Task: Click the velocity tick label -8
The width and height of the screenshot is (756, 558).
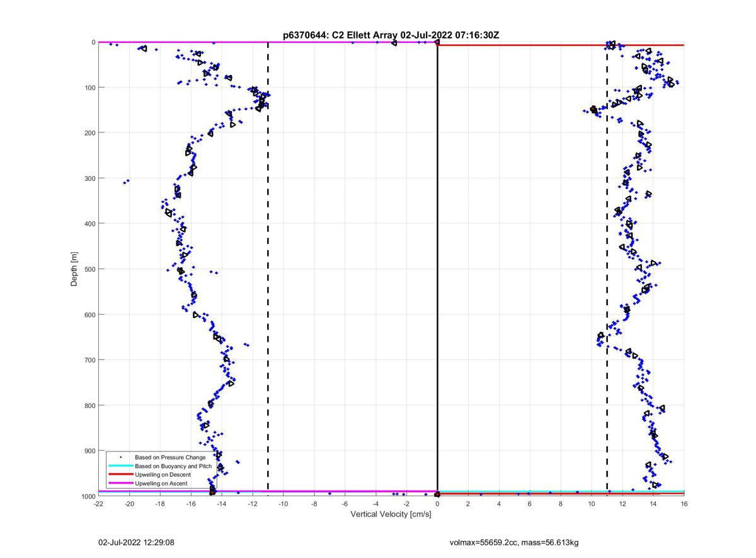Action: [314, 504]
